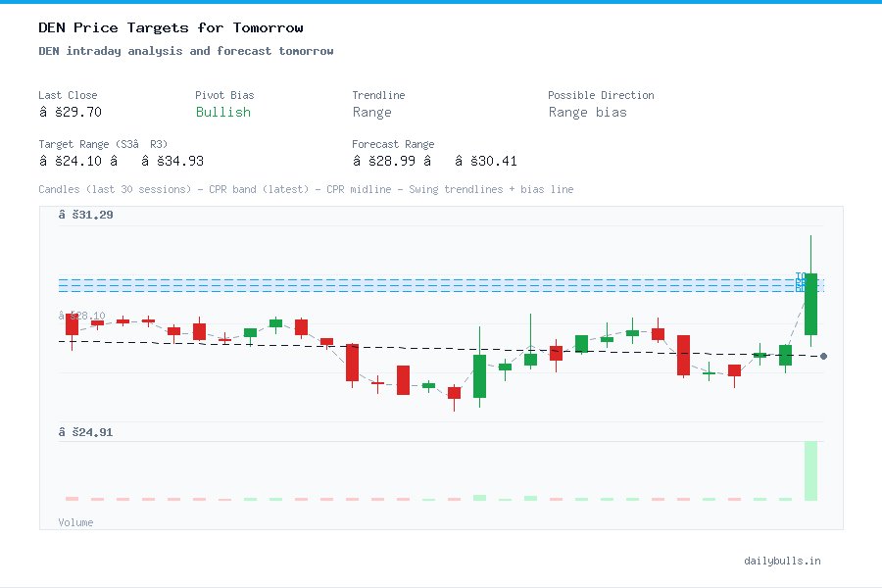Click the 28.10 price label on the chart
882x588 pixels.
(x=82, y=316)
